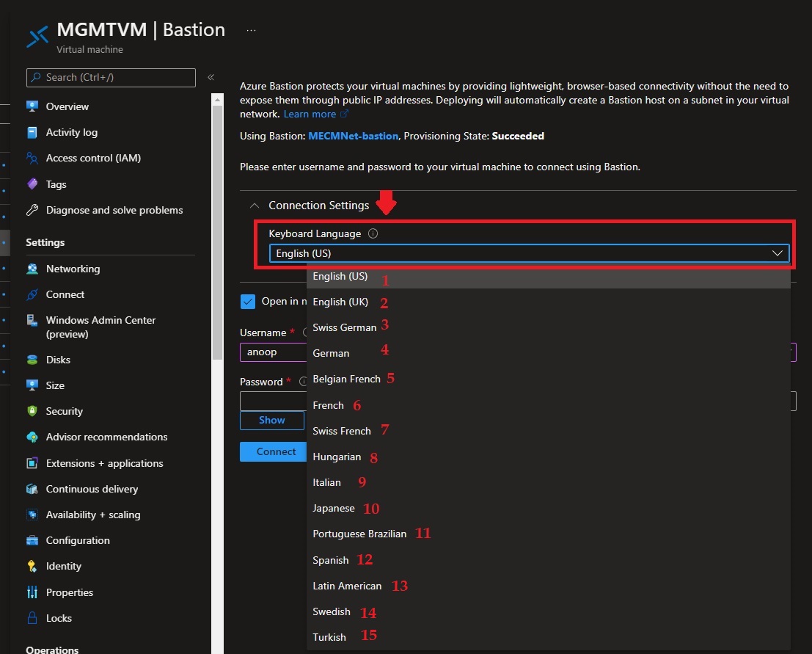The height and width of the screenshot is (654, 812).
Task: Select Swedish from the list
Action: click(x=549, y=611)
